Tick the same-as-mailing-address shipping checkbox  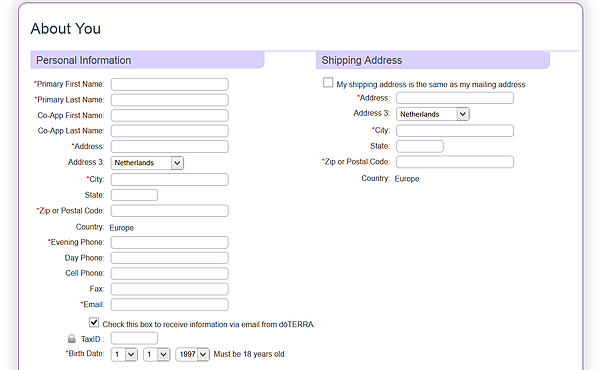(x=328, y=83)
